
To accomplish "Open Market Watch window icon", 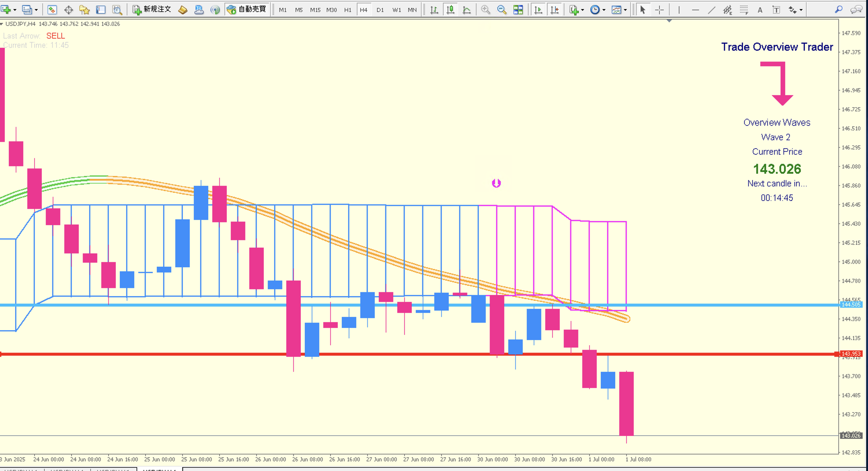I will 52,10.
